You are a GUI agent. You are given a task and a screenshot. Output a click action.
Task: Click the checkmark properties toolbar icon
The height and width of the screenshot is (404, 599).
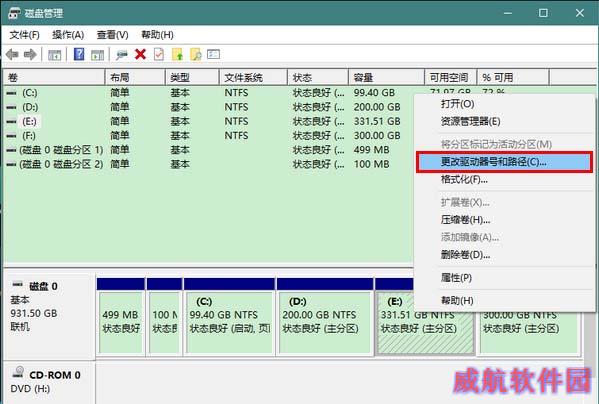[159, 54]
